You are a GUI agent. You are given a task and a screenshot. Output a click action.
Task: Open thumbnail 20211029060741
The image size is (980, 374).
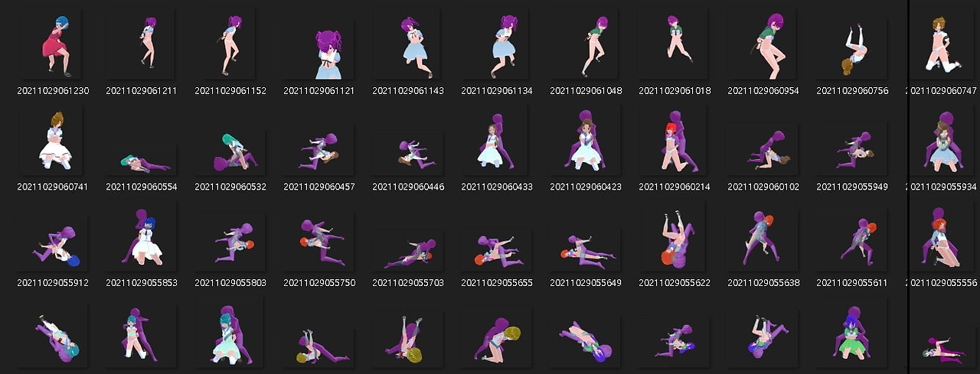tap(54, 140)
